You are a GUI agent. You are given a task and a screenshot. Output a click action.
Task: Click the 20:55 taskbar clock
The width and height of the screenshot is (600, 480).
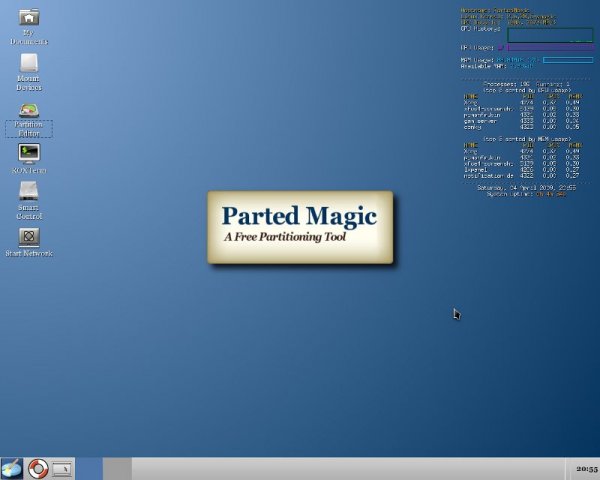587,469
